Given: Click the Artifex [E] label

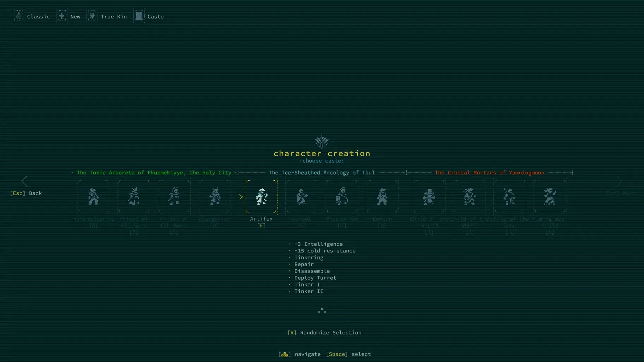Looking at the screenshot, I should pyautogui.click(x=261, y=222).
